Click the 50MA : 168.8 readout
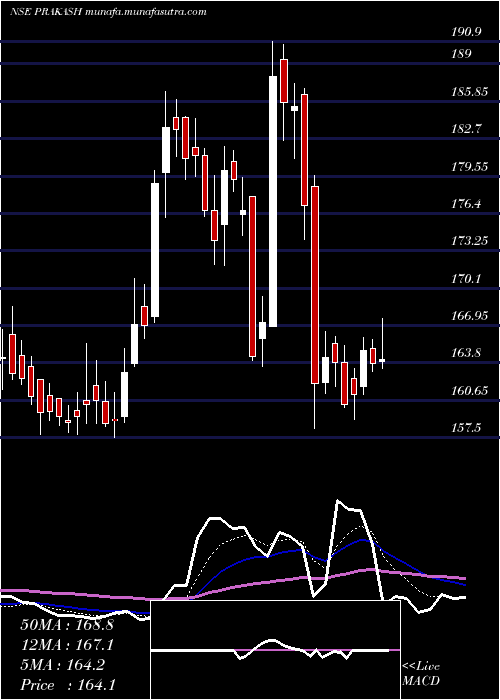Image resolution: width=500 pixels, height=700 pixels. coord(67,625)
